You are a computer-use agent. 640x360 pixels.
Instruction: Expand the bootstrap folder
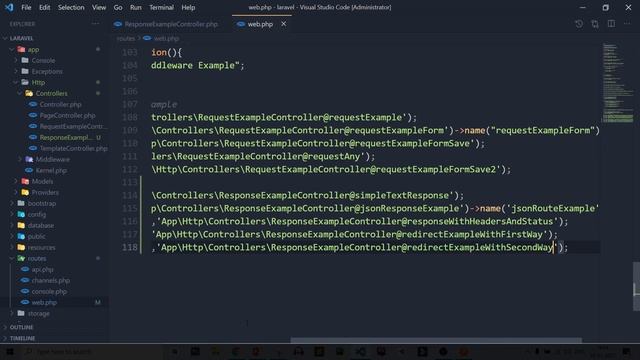pyautogui.click(x=42, y=203)
